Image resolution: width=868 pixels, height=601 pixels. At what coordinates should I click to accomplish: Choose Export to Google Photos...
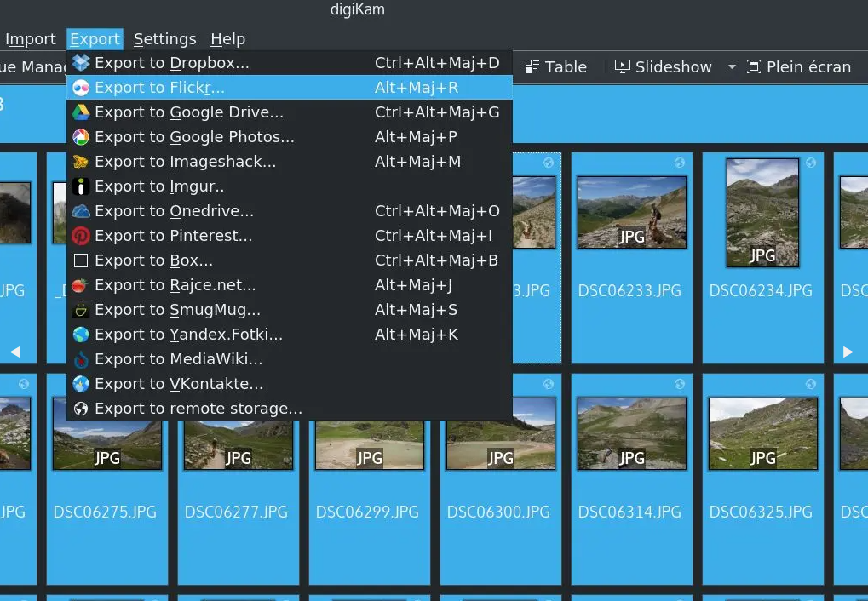click(x=290, y=137)
